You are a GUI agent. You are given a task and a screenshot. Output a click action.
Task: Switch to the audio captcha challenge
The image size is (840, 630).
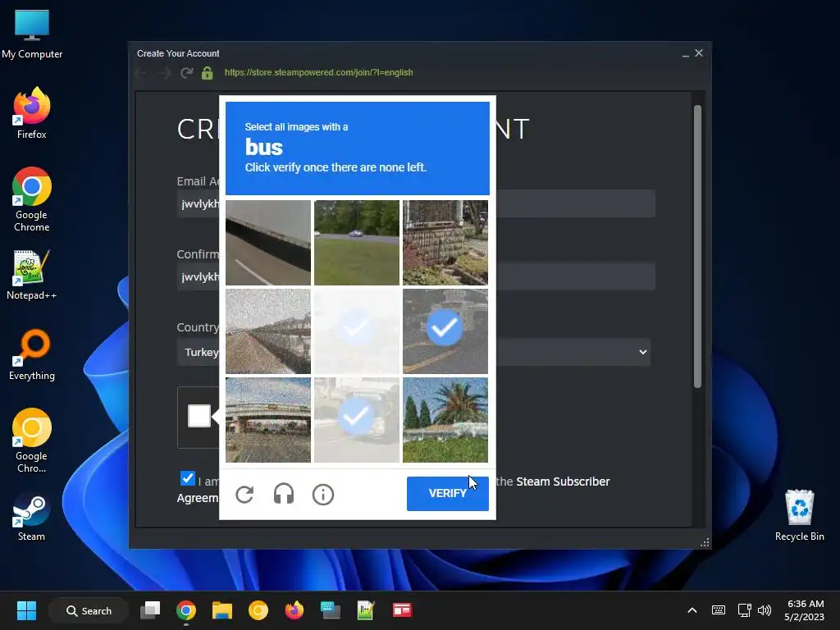[283, 494]
